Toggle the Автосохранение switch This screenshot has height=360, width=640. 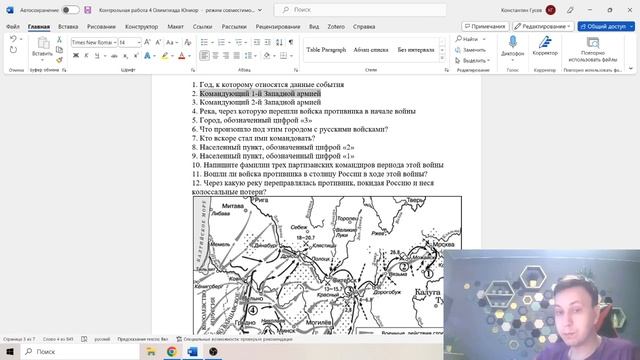pyautogui.click(x=71, y=10)
